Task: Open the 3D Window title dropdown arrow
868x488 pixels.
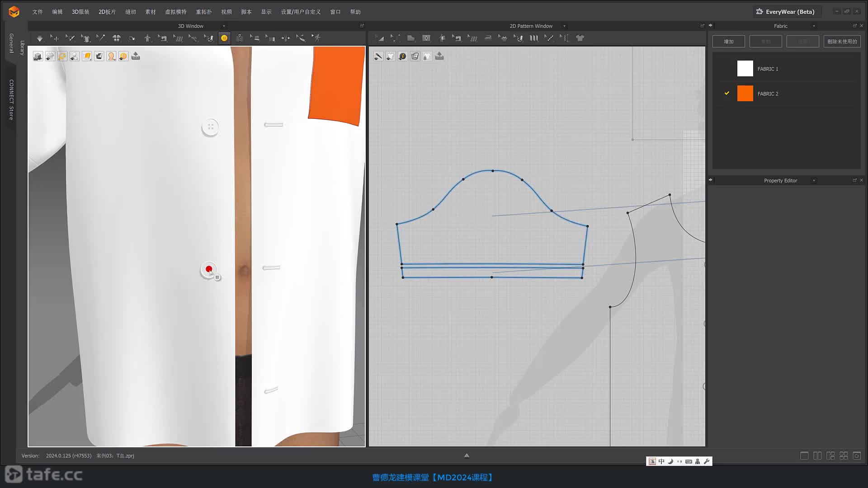Action: [224, 26]
